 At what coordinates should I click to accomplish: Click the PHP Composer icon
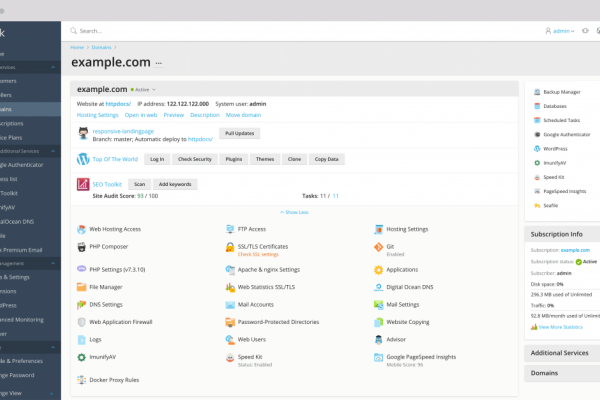(81, 246)
